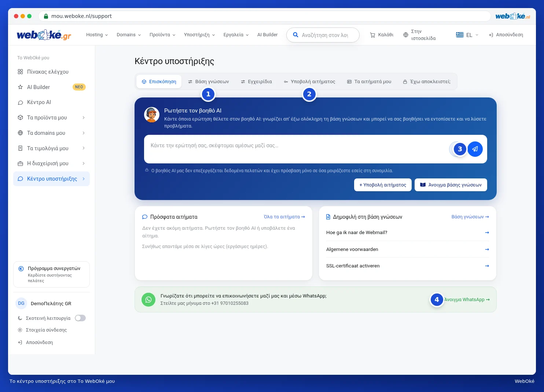Expand Η διαχείρισή μου in the sidebar
The width and height of the screenshot is (544, 392).
tap(51, 163)
